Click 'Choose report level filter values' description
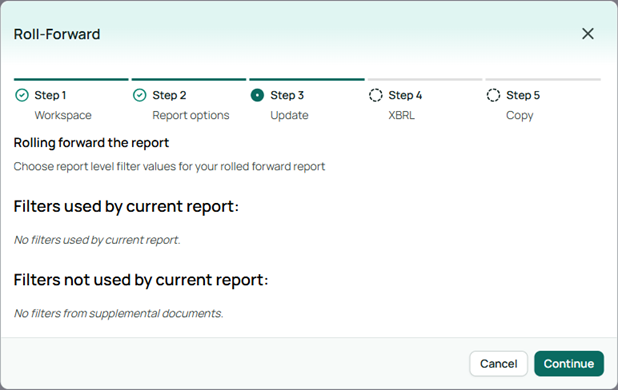618x390 pixels. 169,167
